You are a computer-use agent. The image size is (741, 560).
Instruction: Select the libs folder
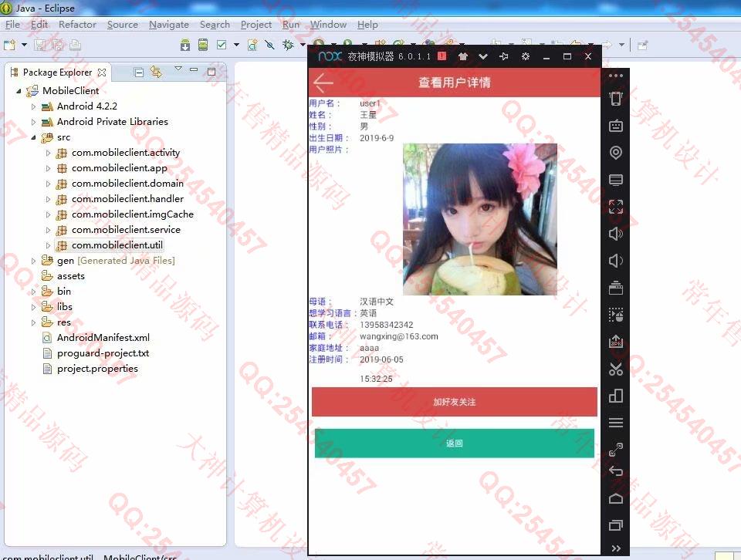(x=64, y=307)
